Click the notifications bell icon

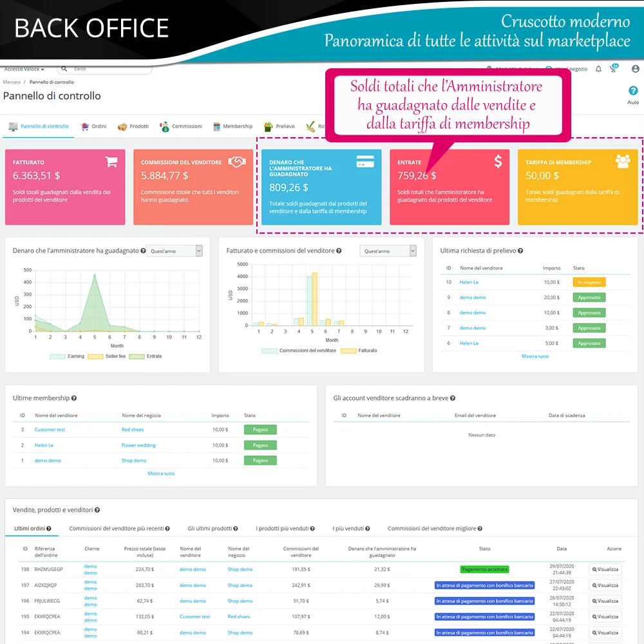[598, 69]
